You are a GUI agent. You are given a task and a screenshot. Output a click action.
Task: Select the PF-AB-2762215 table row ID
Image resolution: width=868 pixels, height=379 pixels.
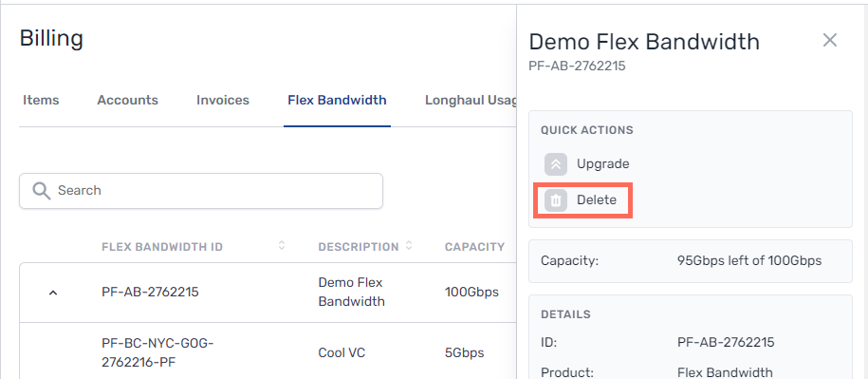tap(150, 292)
